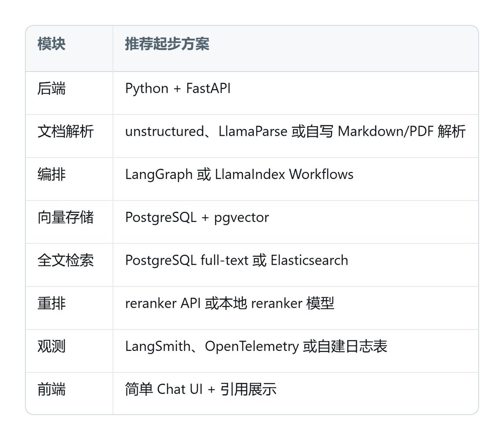Click the 模块 column header
The image size is (504, 440).
click(51, 44)
